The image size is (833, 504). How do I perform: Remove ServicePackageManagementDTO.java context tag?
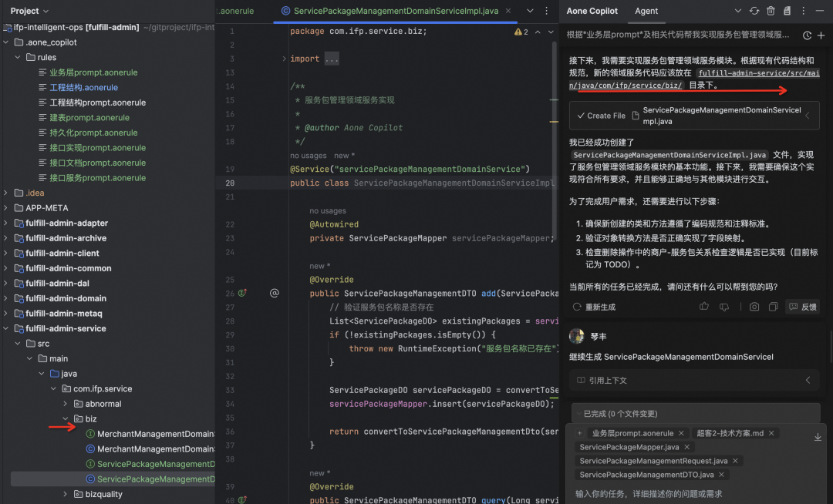coord(721,474)
